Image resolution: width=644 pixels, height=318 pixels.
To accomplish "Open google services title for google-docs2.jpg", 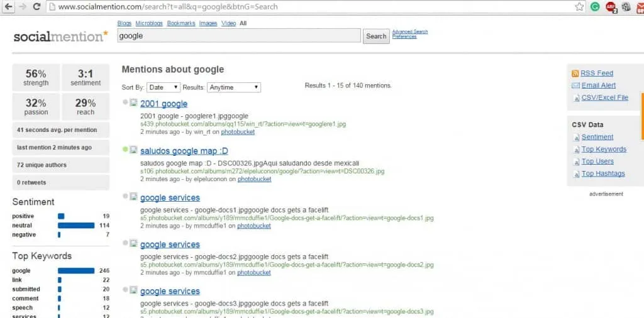I will [170, 244].
